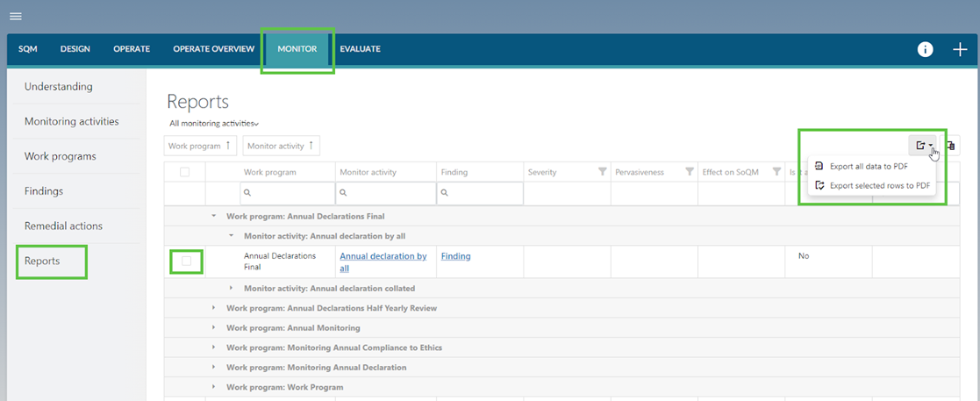Open Remedial actions in sidebar
This screenshot has height=401, width=980.
point(63,226)
